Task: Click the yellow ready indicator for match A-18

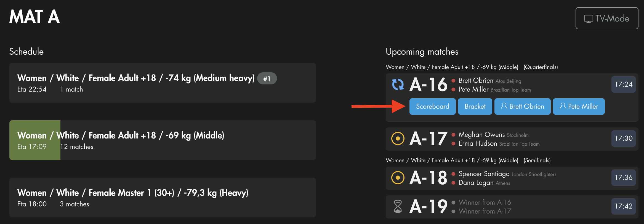Action: pos(398,178)
